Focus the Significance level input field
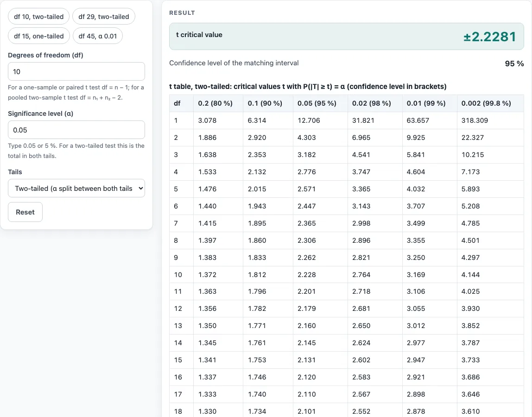This screenshot has width=532, height=417. [76, 130]
